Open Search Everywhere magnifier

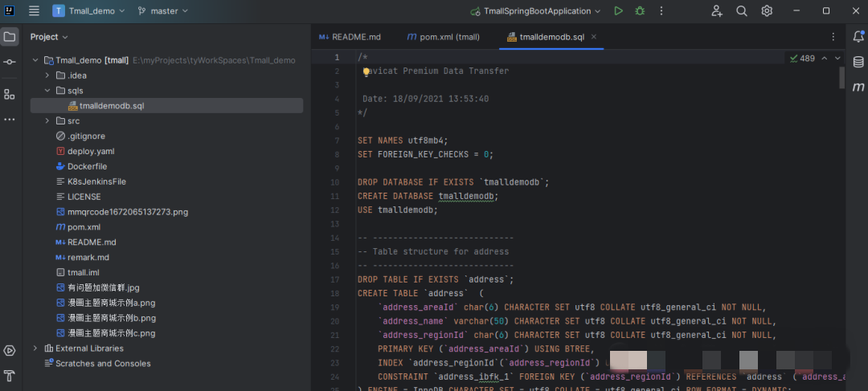[x=742, y=11]
